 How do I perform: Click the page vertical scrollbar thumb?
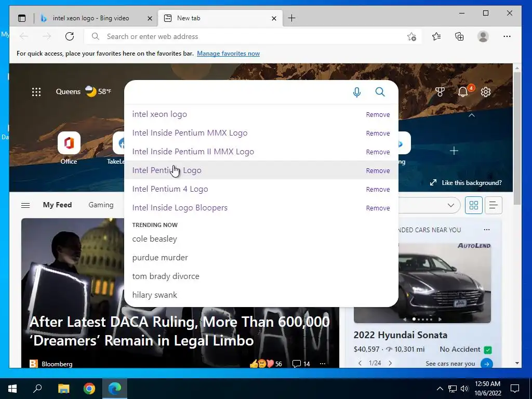pyautogui.click(x=517, y=138)
